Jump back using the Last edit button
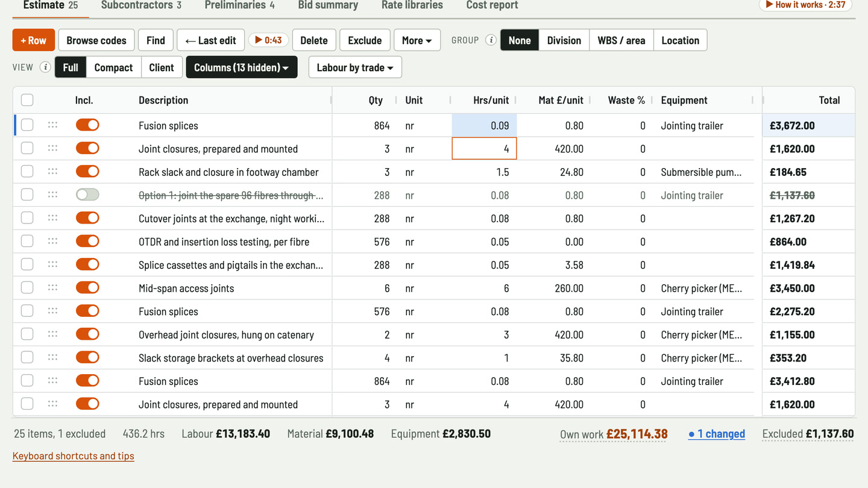The image size is (868, 488). coord(211,40)
